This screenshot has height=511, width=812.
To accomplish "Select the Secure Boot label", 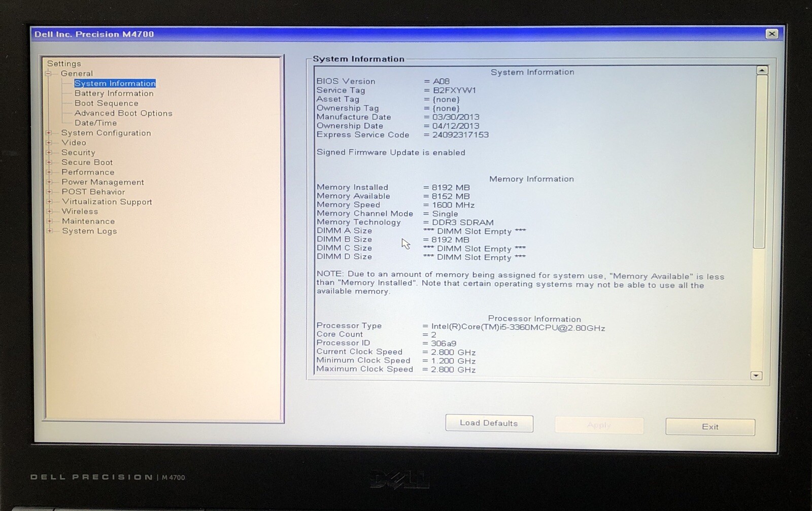I will tap(87, 162).
